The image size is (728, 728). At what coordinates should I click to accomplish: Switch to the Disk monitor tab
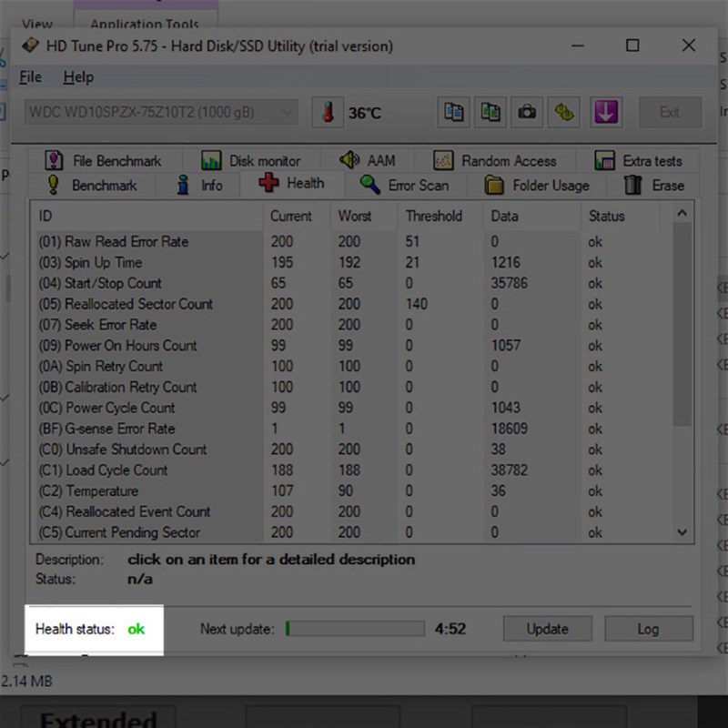pos(251,161)
